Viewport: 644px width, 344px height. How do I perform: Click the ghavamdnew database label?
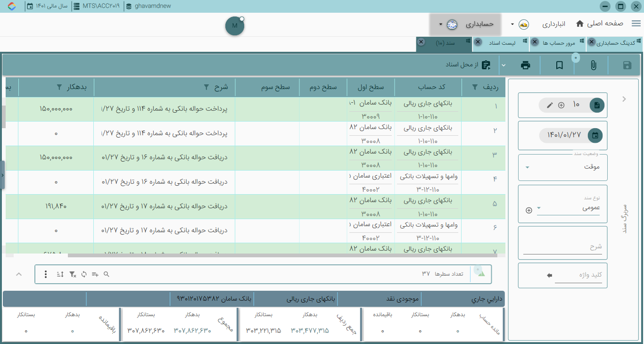click(x=149, y=6)
